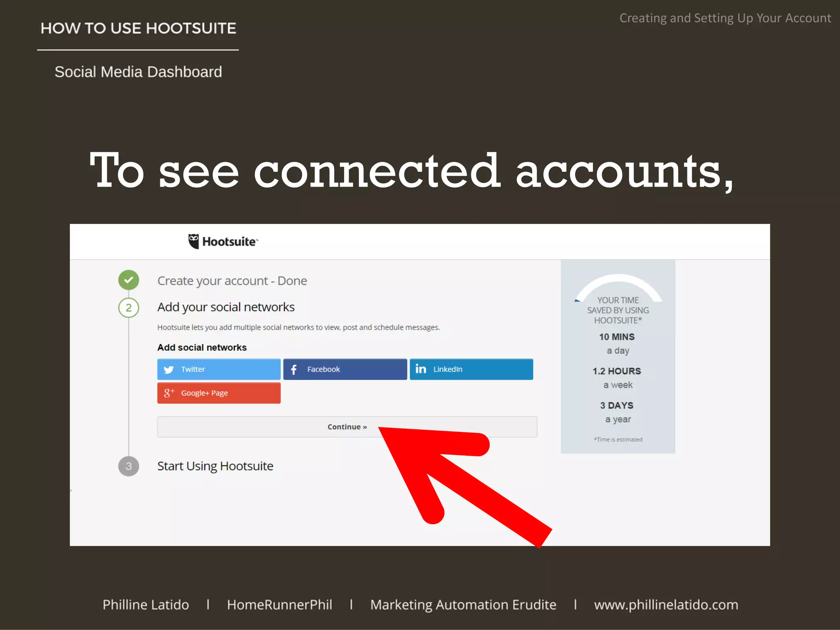Click 'HOW TO USE HOOTSUITE' title
This screenshot has width=840, height=630.
click(138, 28)
